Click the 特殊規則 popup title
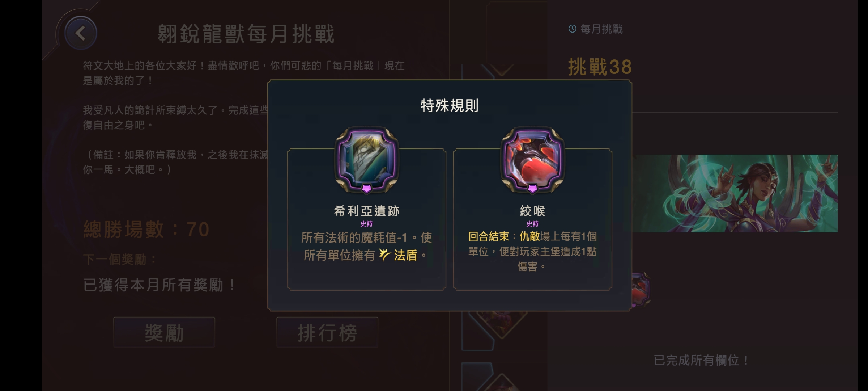The width and height of the screenshot is (868, 391). 450,106
